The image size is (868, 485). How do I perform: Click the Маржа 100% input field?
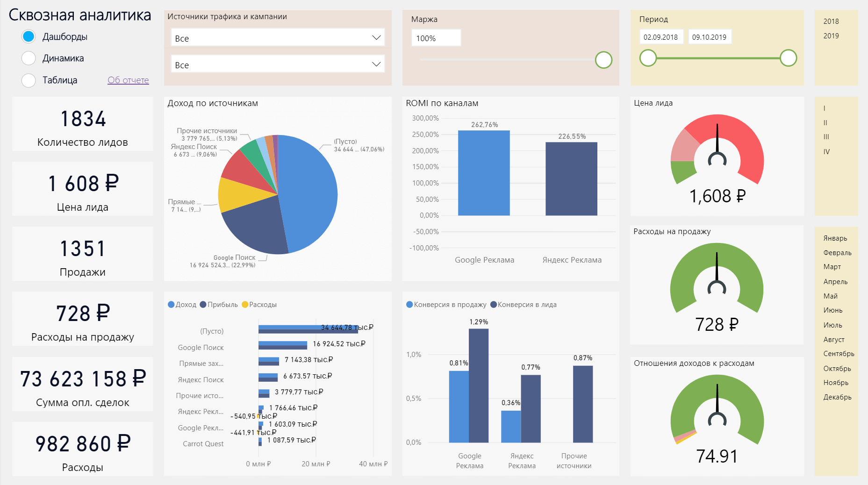(x=436, y=38)
